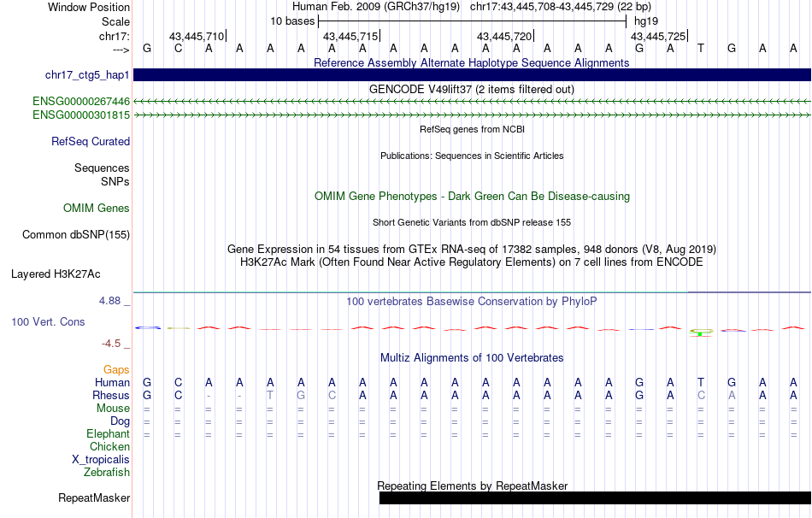The height and width of the screenshot is (518, 812).
Task: Click the 43,445,715 position marker
Action: [350, 36]
